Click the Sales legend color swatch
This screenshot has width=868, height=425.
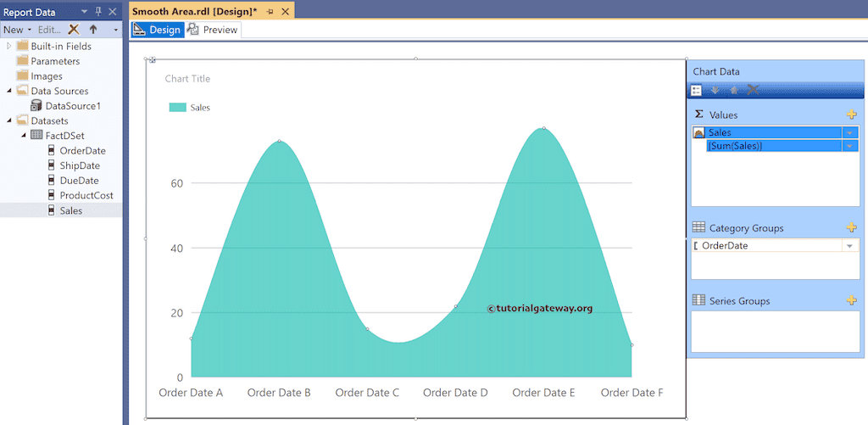177,108
